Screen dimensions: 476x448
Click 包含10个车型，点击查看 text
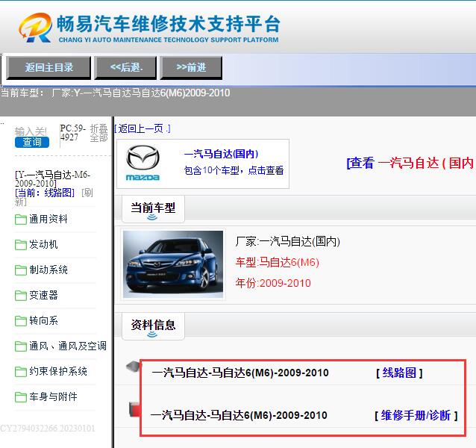coord(234,170)
